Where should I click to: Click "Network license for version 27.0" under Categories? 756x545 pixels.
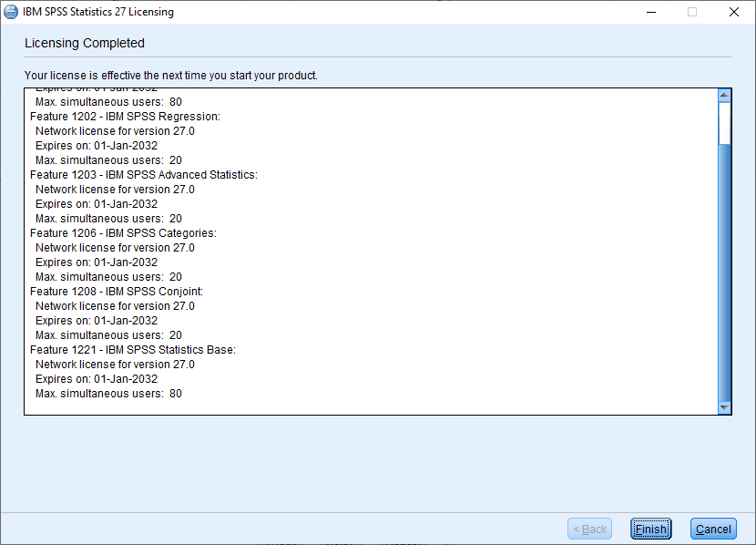(115, 248)
